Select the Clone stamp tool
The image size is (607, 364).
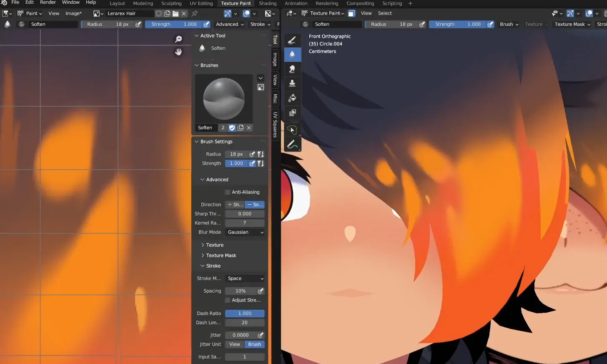(x=292, y=83)
